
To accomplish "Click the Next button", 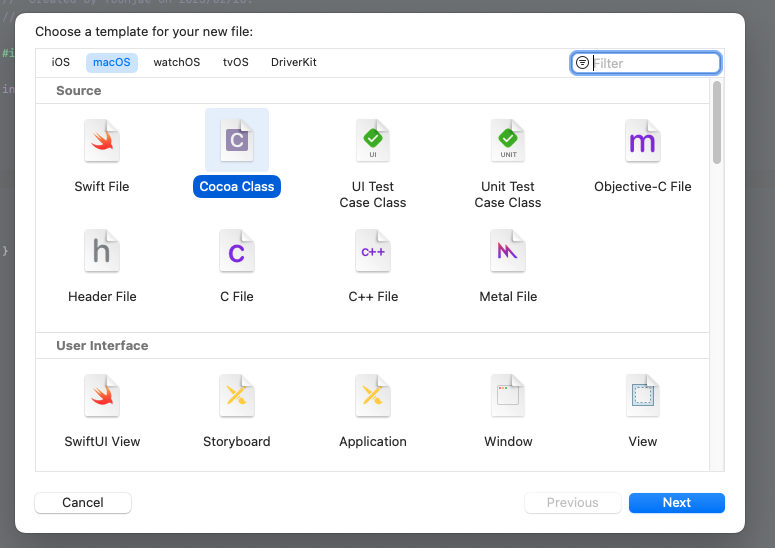I will 677,503.
